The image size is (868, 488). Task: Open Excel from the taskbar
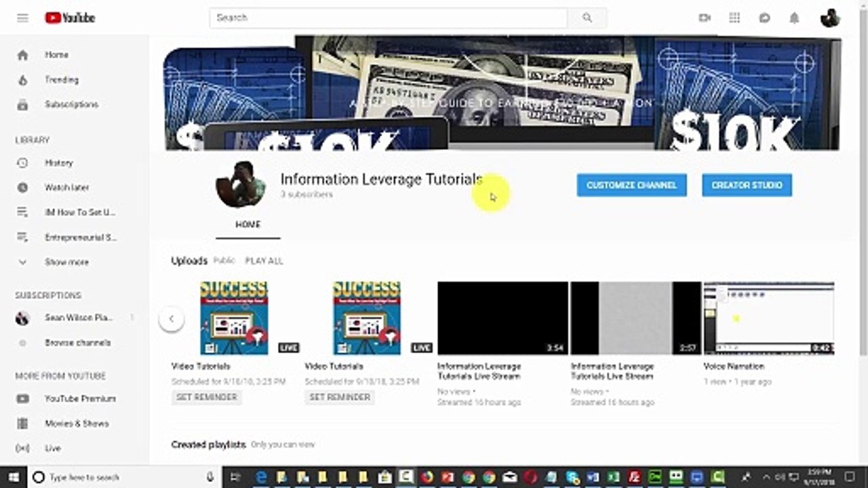pos(614,477)
